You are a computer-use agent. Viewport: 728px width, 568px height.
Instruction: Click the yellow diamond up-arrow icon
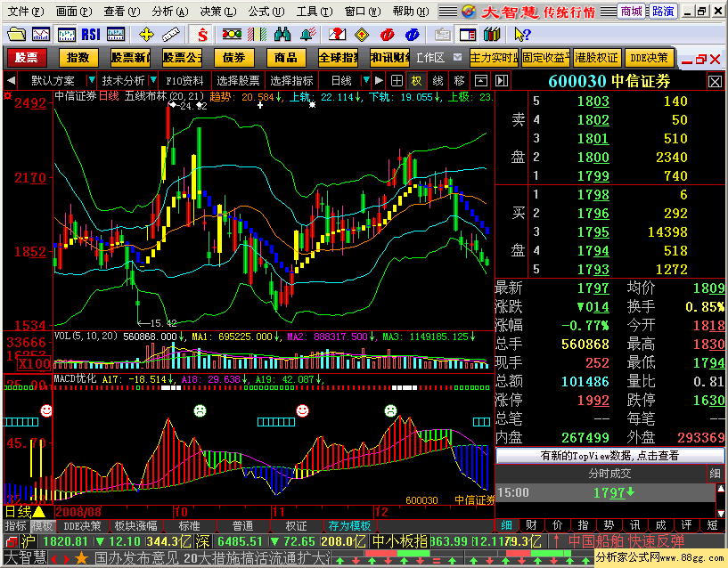click(x=362, y=35)
